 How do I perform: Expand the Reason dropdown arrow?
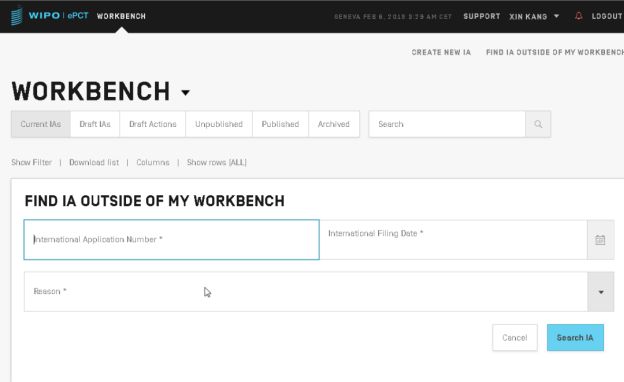[x=601, y=292]
